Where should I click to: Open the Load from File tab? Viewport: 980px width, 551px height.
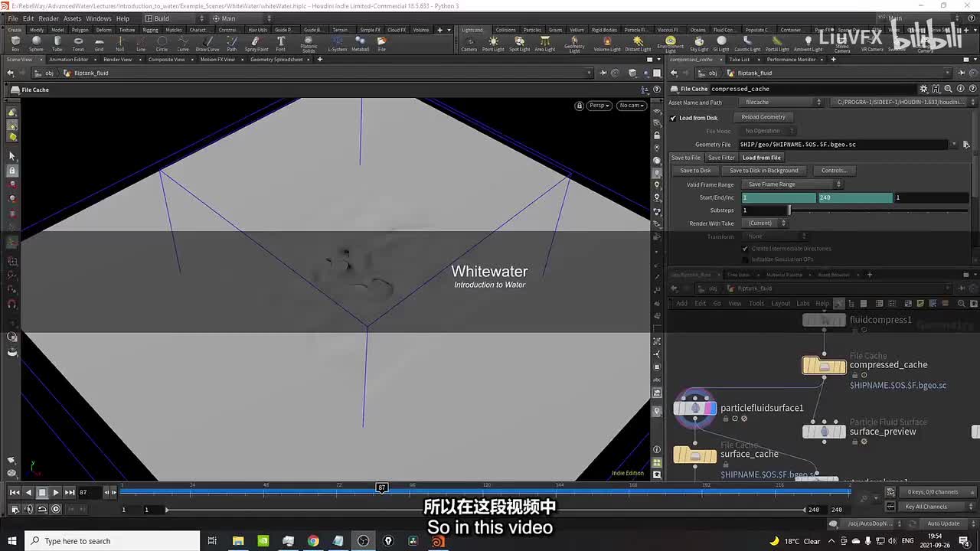[x=761, y=158]
